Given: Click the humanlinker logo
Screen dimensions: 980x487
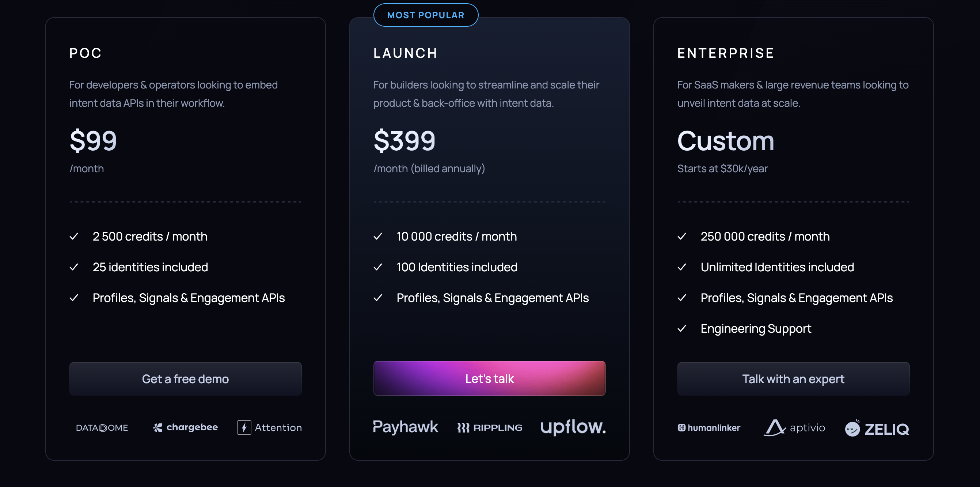Looking at the screenshot, I should pyautogui.click(x=709, y=428).
